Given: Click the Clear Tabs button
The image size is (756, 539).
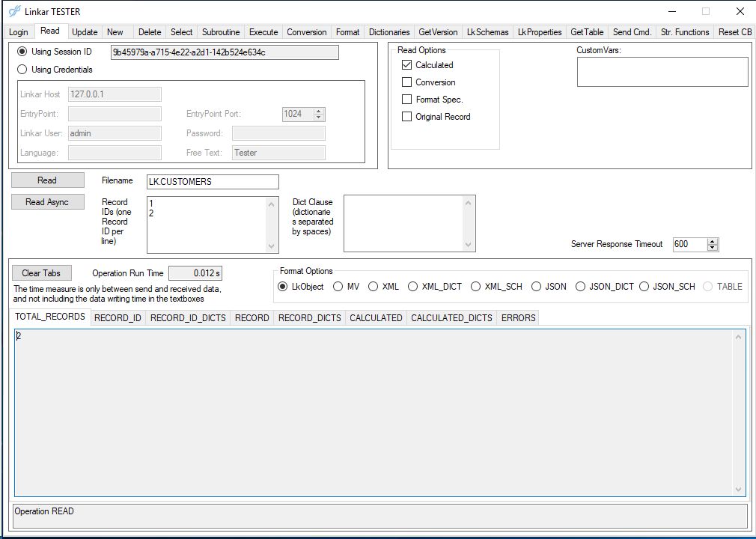Looking at the screenshot, I should tap(41, 273).
